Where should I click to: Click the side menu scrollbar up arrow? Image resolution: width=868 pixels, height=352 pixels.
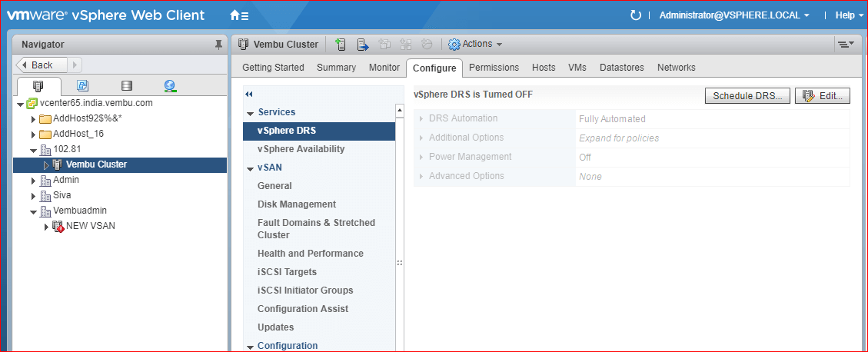coord(400,111)
